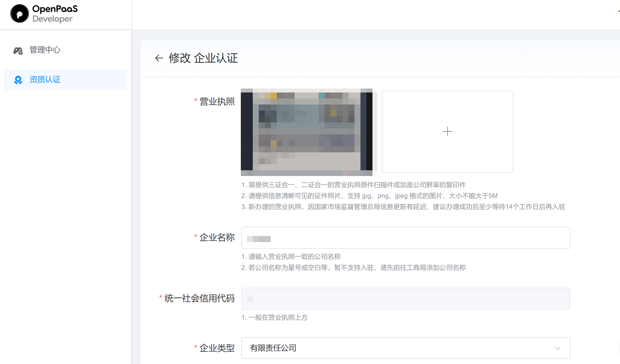This screenshot has height=364, width=620.
Task: Click the 企业名称 field label
Action: (217, 237)
